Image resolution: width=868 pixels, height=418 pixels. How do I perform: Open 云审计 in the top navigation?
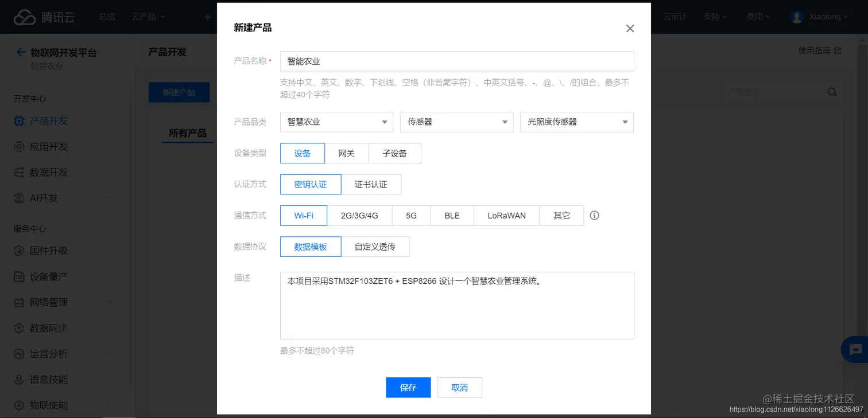click(x=675, y=17)
